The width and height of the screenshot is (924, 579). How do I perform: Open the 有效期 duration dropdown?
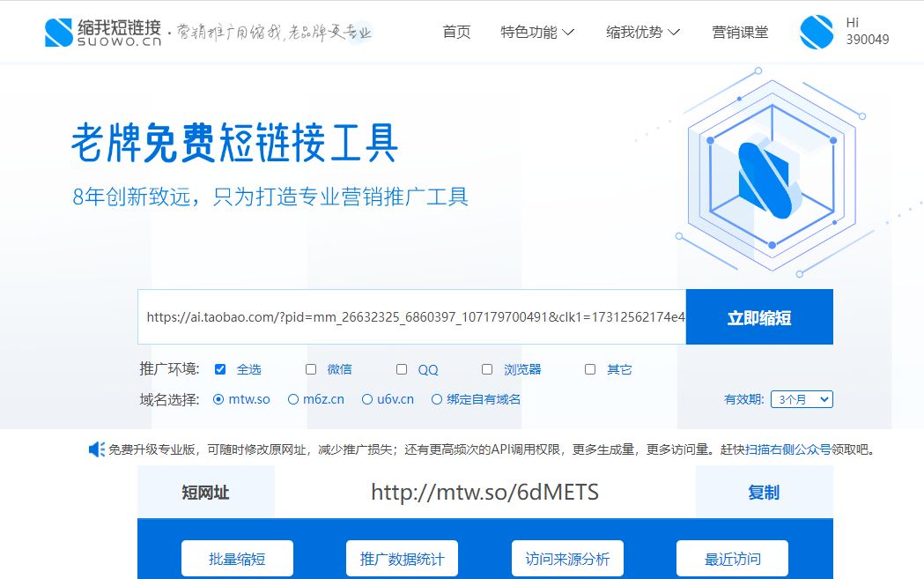tap(802, 398)
